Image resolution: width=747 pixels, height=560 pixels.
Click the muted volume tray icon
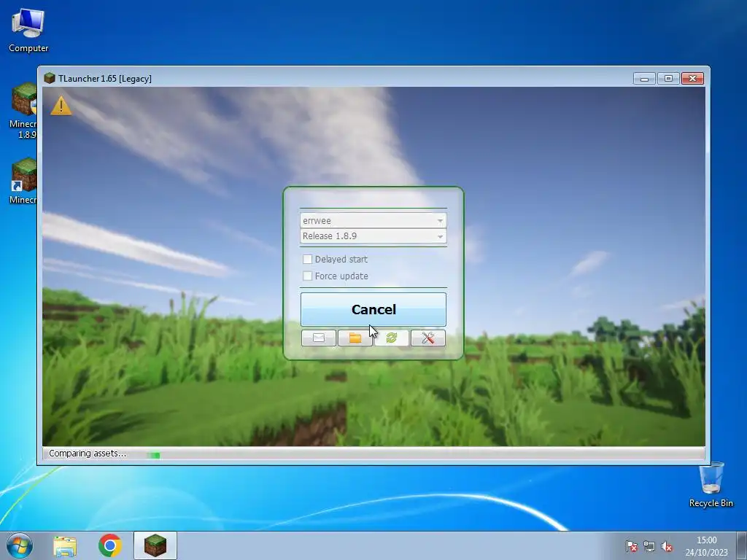point(667,546)
